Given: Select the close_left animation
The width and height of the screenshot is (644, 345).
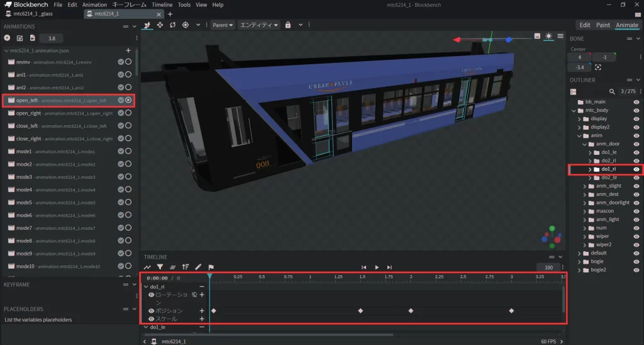Looking at the screenshot, I should point(28,126).
